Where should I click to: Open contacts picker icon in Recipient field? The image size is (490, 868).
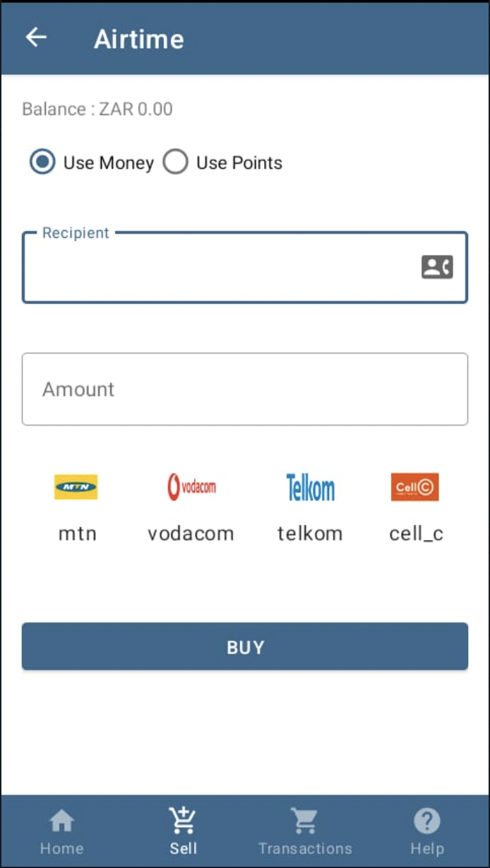tap(437, 267)
